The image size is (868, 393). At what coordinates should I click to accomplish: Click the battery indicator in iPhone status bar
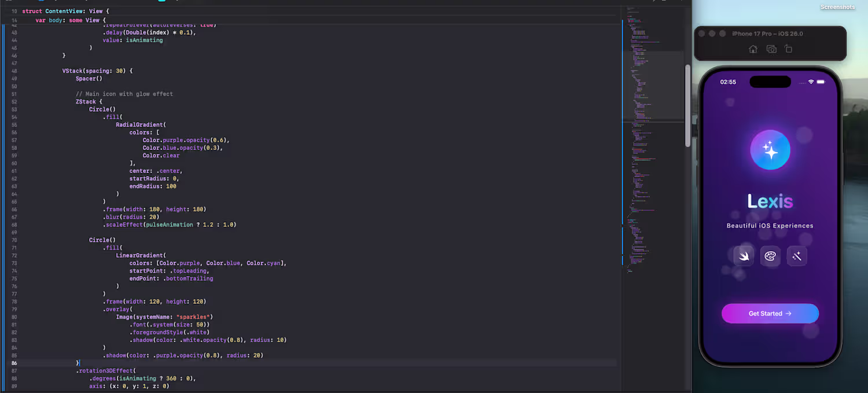tap(821, 82)
